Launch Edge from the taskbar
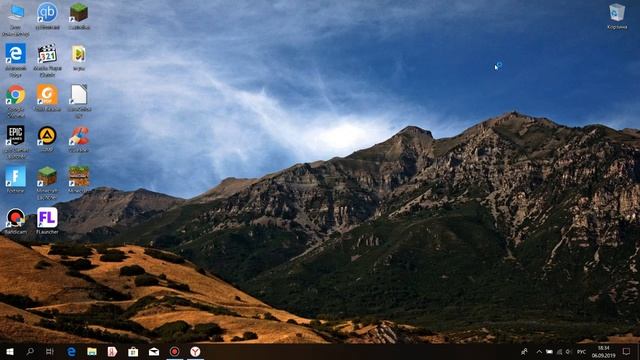This screenshot has width=640, height=360. tap(71, 351)
